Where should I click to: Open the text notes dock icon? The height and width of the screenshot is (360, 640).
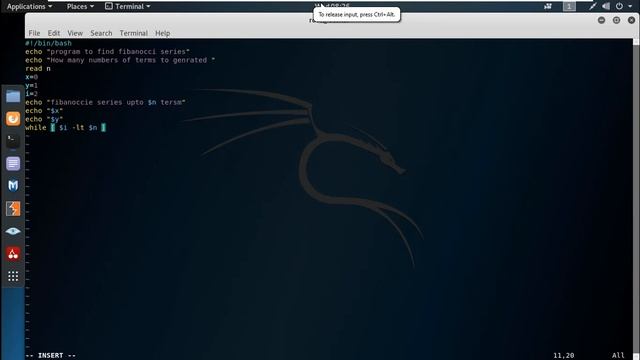tap(13, 164)
